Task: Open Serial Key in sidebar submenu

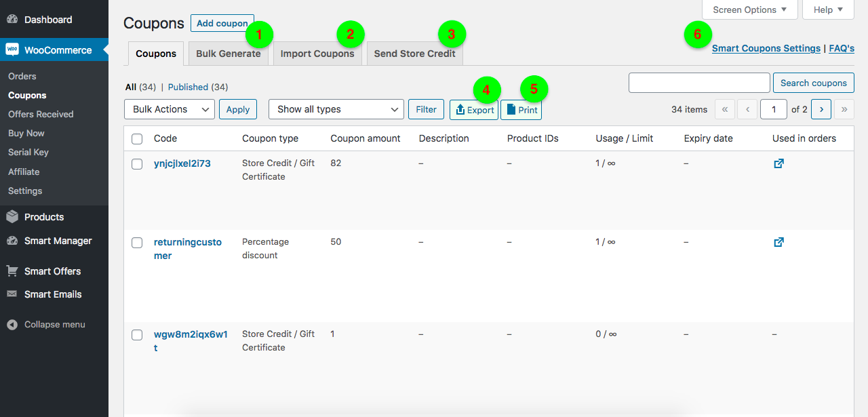Action: [x=28, y=153]
